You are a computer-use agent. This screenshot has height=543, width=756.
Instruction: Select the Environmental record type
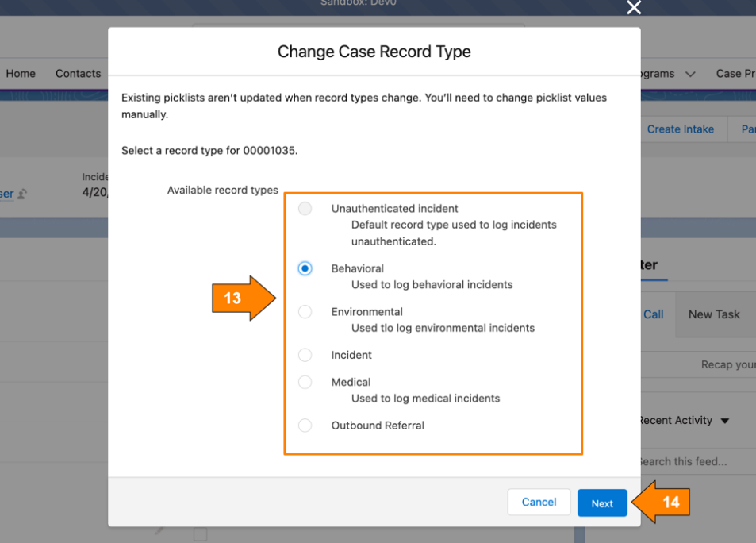[x=305, y=311]
